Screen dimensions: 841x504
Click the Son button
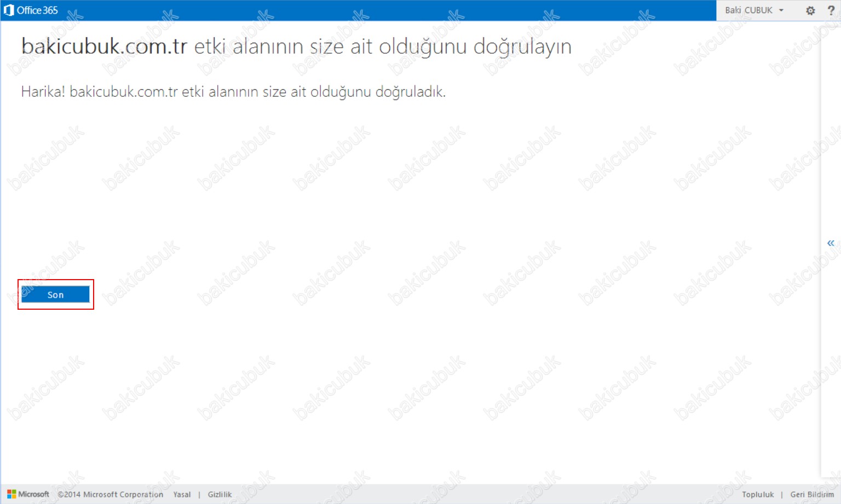point(55,294)
